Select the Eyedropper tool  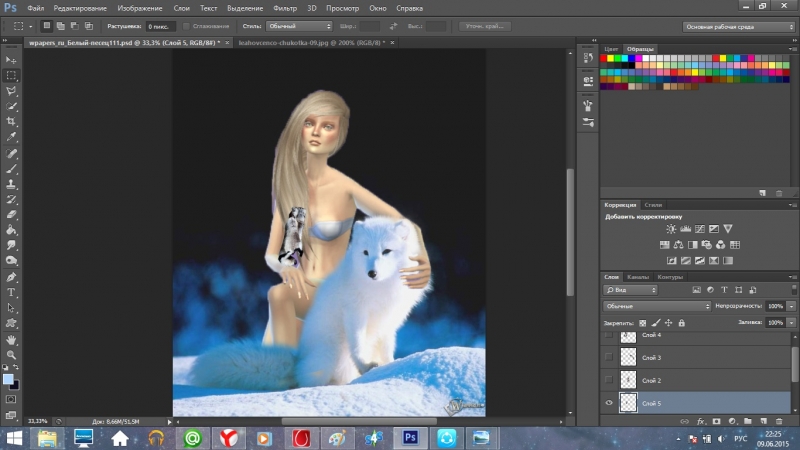pos(11,137)
